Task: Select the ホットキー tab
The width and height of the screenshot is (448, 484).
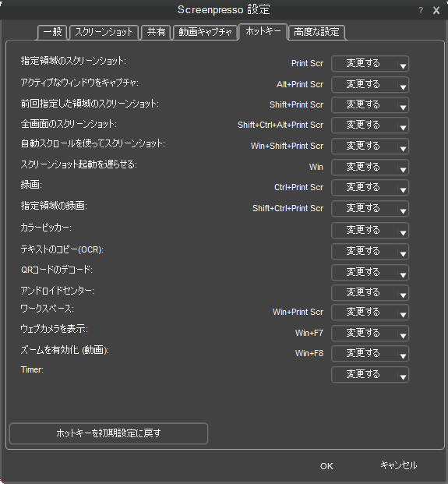Action: click(x=263, y=31)
